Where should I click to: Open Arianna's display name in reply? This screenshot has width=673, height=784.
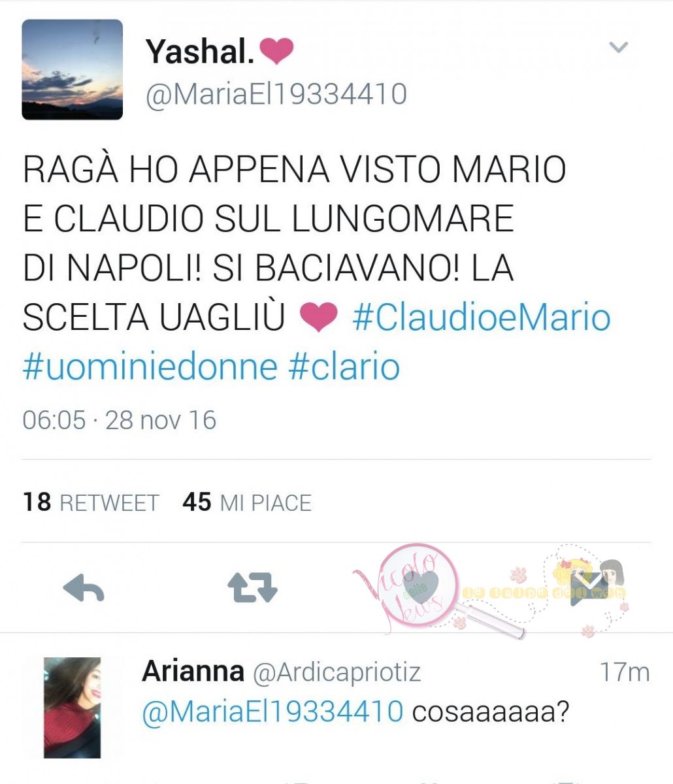coord(193,671)
